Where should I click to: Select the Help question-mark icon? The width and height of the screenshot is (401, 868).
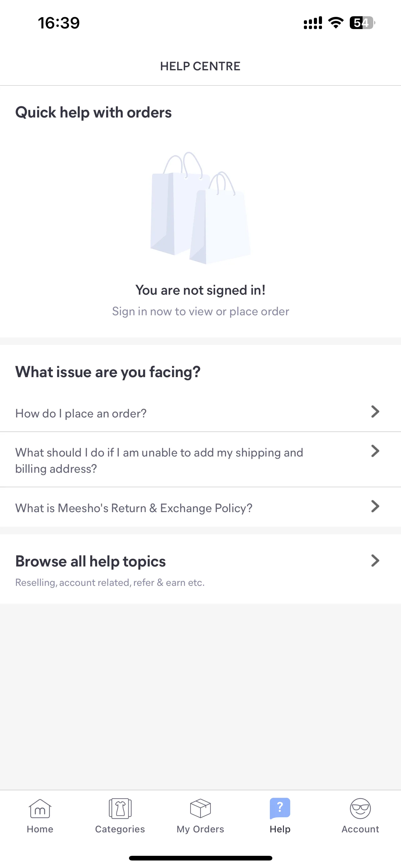pos(280,808)
